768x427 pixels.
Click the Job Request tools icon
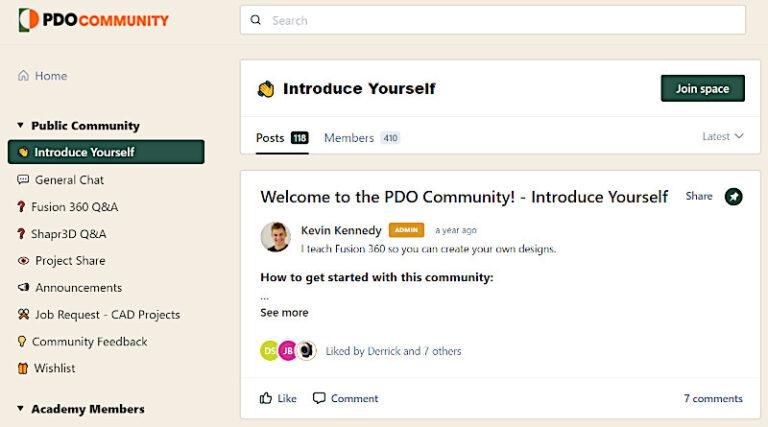[23, 314]
